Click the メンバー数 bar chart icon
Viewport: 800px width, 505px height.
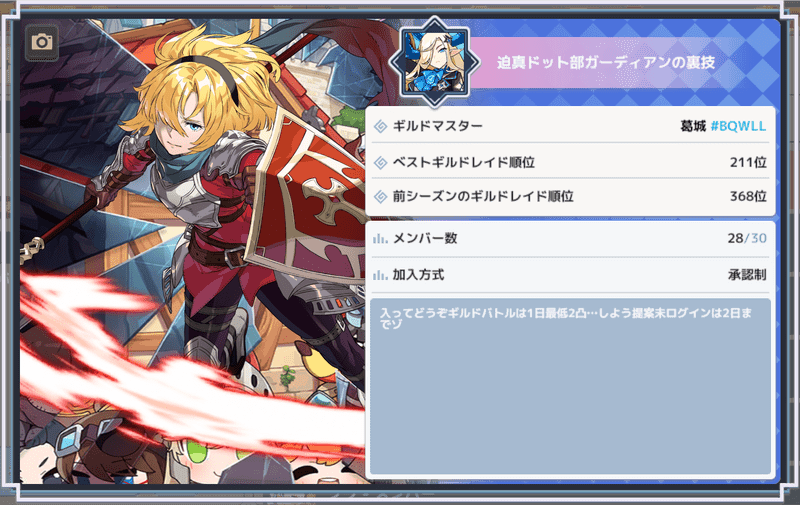coord(380,238)
